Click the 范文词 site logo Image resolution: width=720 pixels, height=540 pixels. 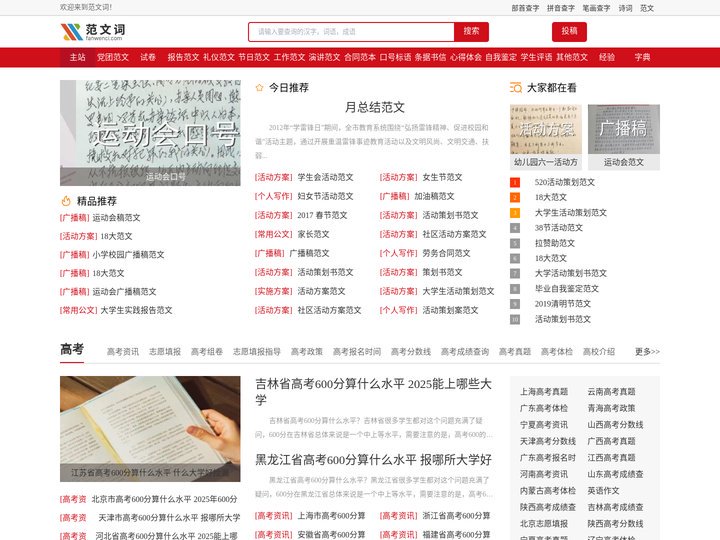pos(93,32)
